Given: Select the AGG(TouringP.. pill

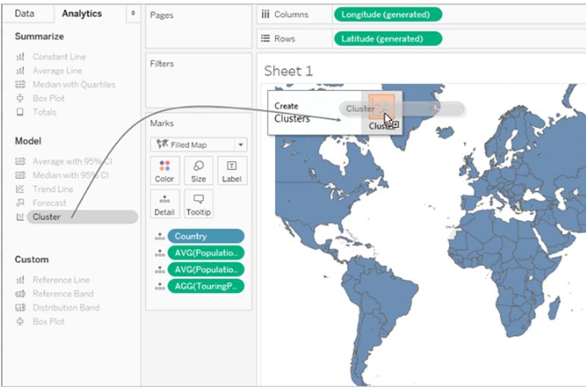Looking at the screenshot, I should point(206,286).
